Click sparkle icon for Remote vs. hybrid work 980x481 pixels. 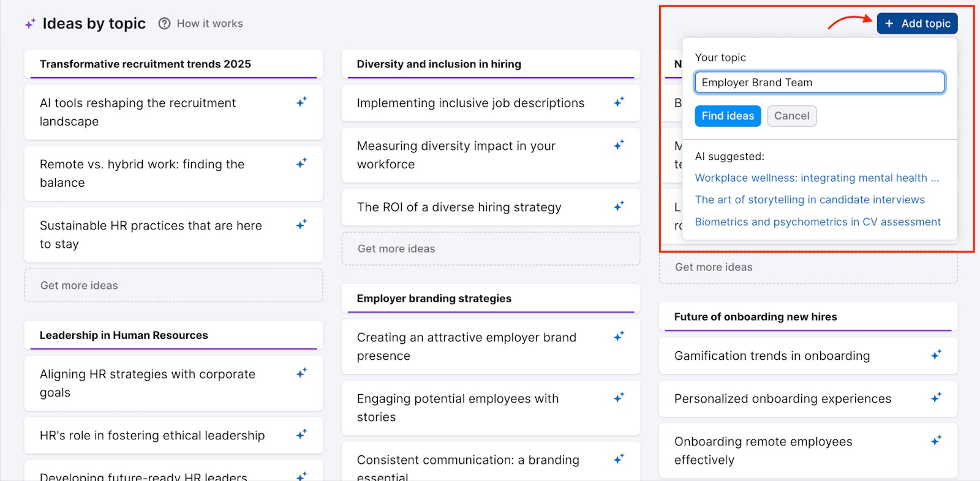coord(301,163)
